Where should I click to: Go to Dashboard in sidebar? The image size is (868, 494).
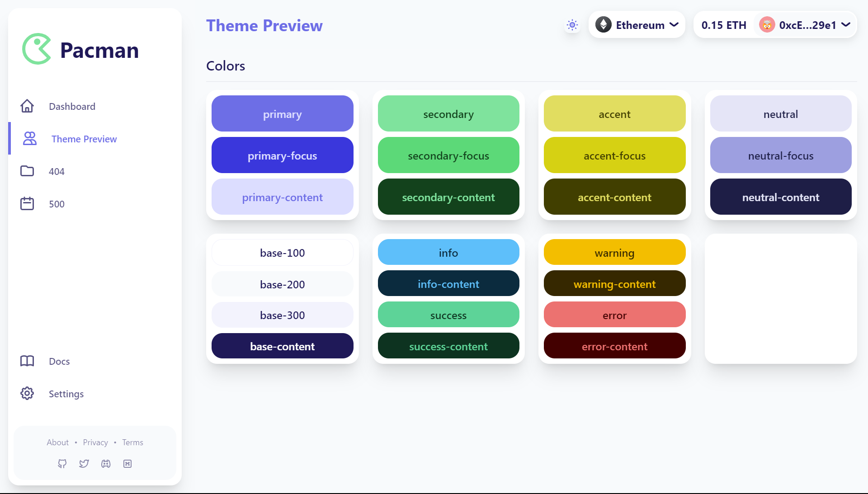[x=72, y=106]
